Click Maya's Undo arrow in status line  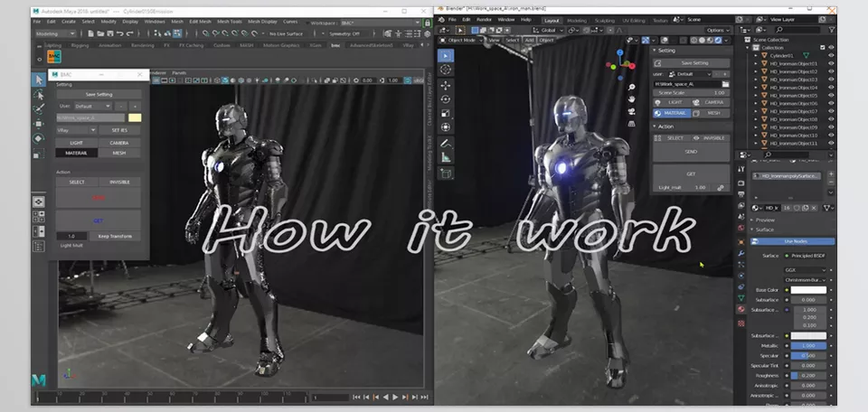click(x=119, y=33)
